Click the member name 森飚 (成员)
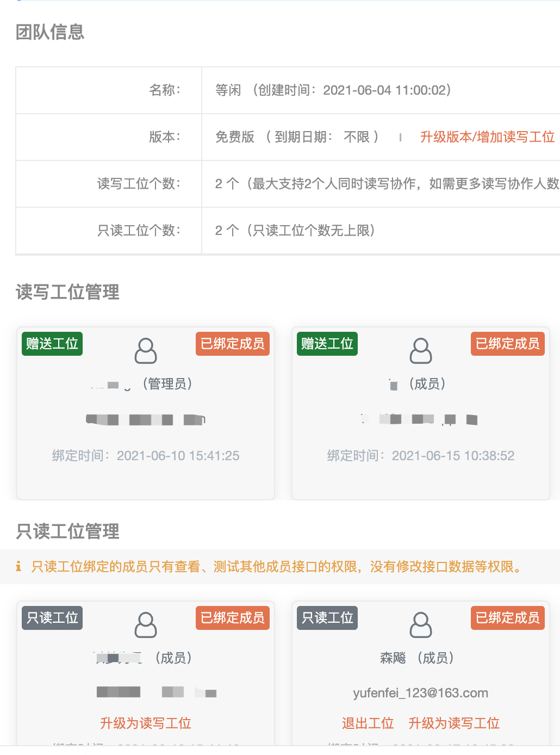The width and height of the screenshot is (560, 755). (417, 658)
